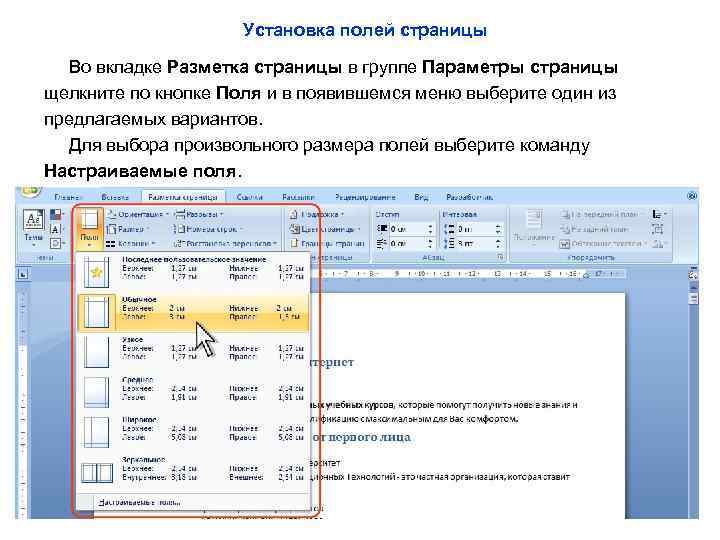Click the tab stop selector left of ruler

click(22, 274)
